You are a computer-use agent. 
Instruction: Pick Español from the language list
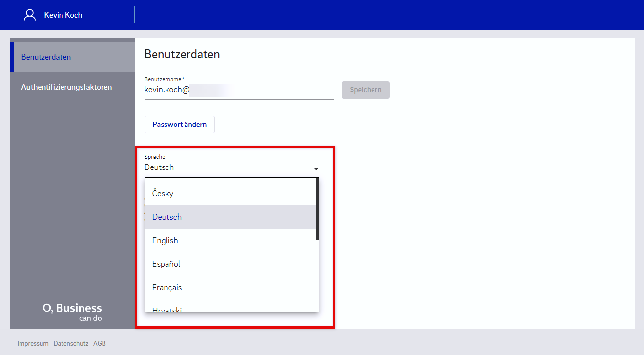pos(166,264)
